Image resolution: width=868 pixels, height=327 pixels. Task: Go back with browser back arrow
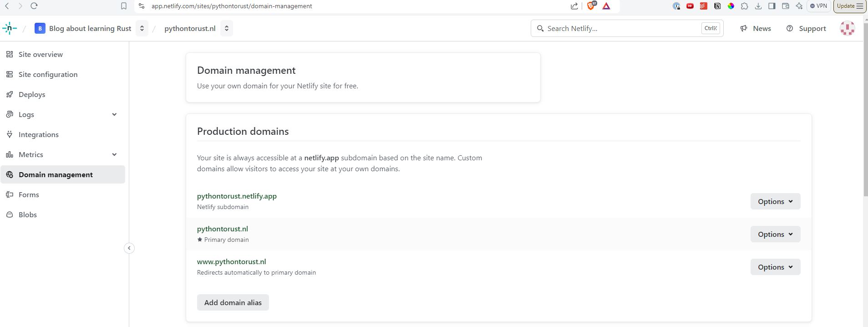point(7,6)
